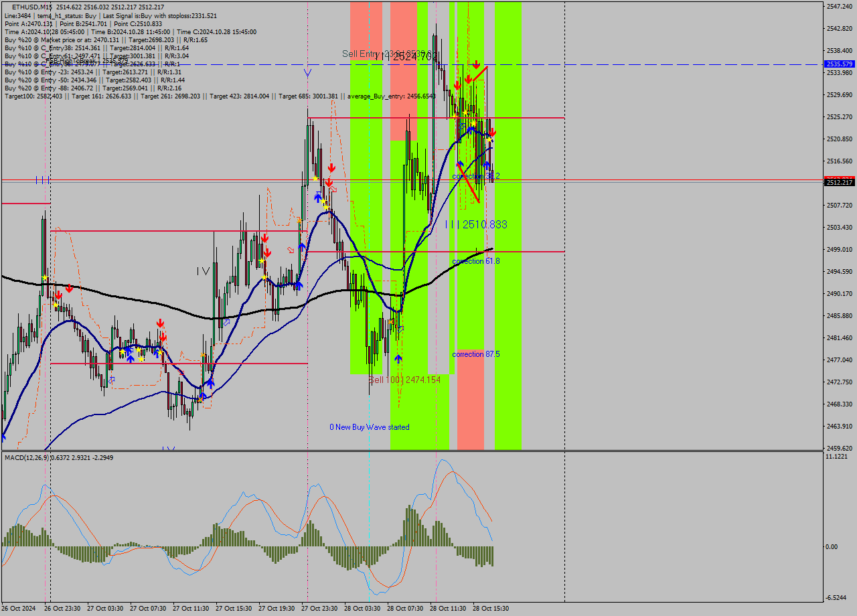Click the '27 Oct 19:30' time axis label
This screenshot has height=616, width=857.
point(277,609)
